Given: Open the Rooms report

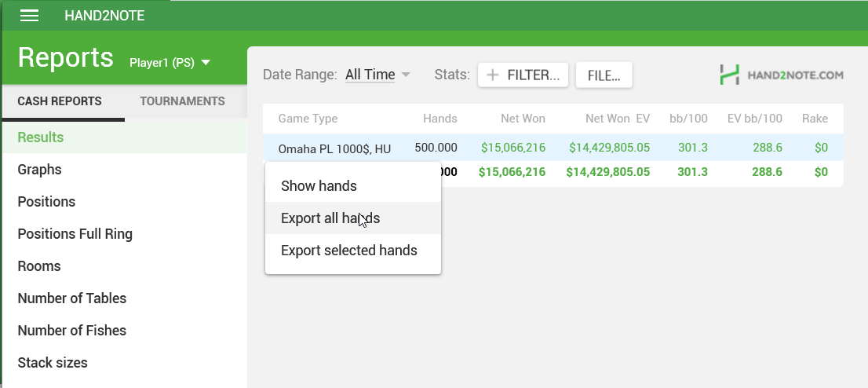Looking at the screenshot, I should (x=39, y=266).
